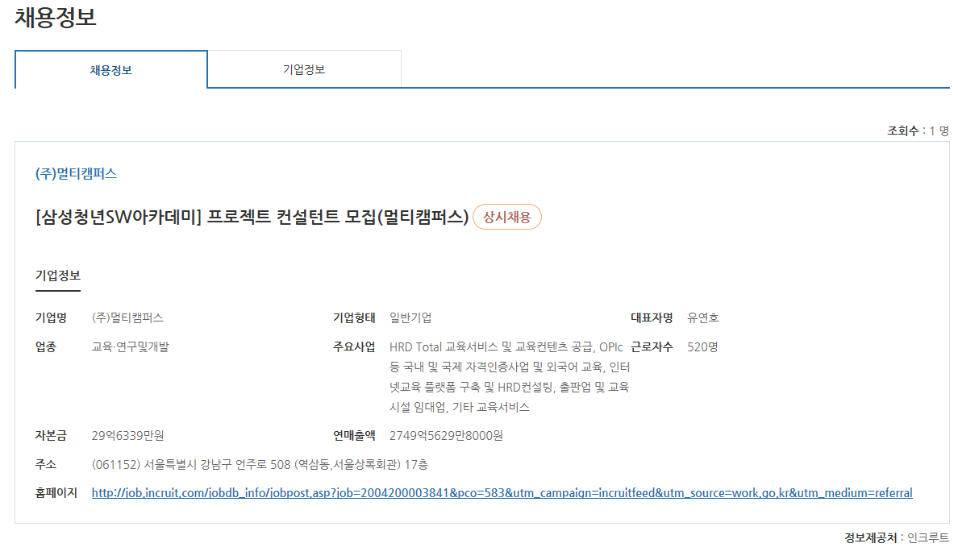Click the 대표자명 field label

[652, 317]
